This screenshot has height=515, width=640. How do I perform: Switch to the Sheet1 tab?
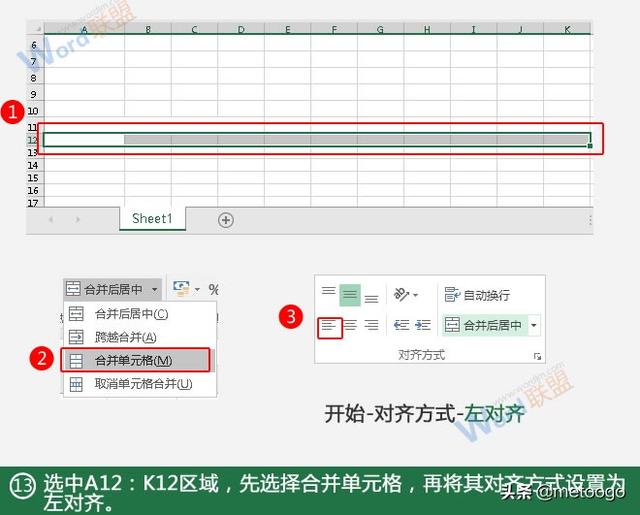(152, 219)
